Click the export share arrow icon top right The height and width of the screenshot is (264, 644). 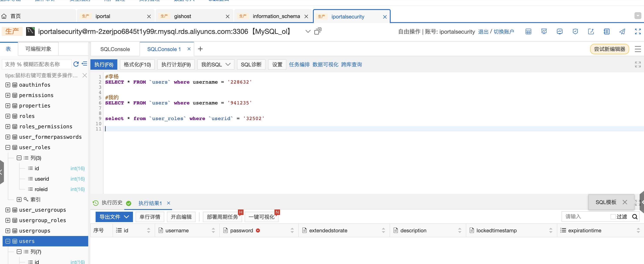click(591, 31)
